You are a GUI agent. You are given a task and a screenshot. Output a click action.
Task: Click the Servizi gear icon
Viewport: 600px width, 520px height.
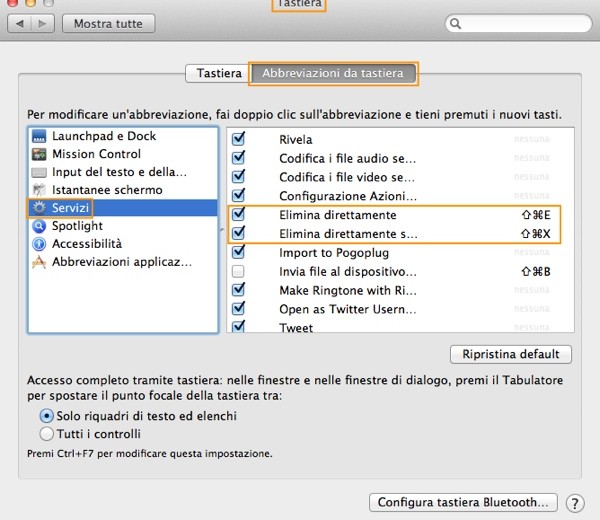(39, 208)
